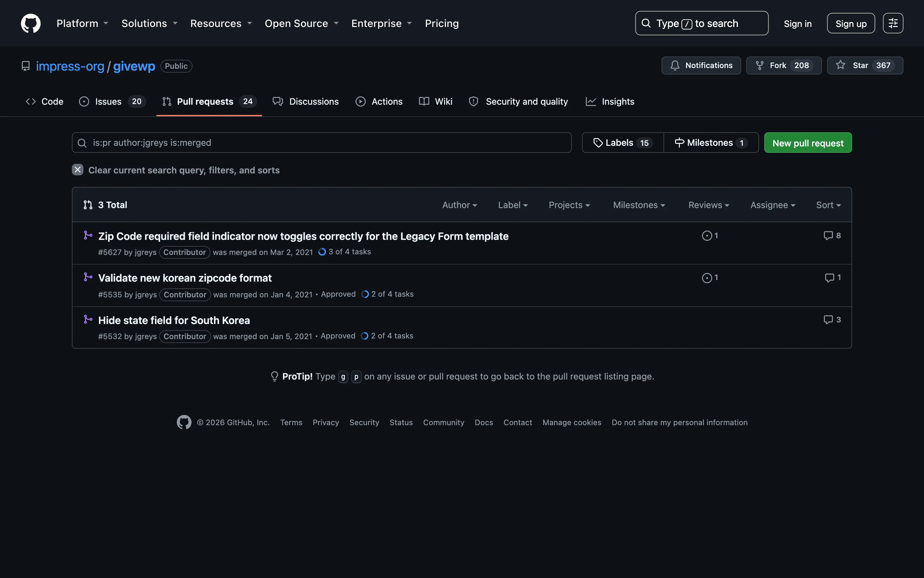Click the clear search query X icon

[x=78, y=170]
